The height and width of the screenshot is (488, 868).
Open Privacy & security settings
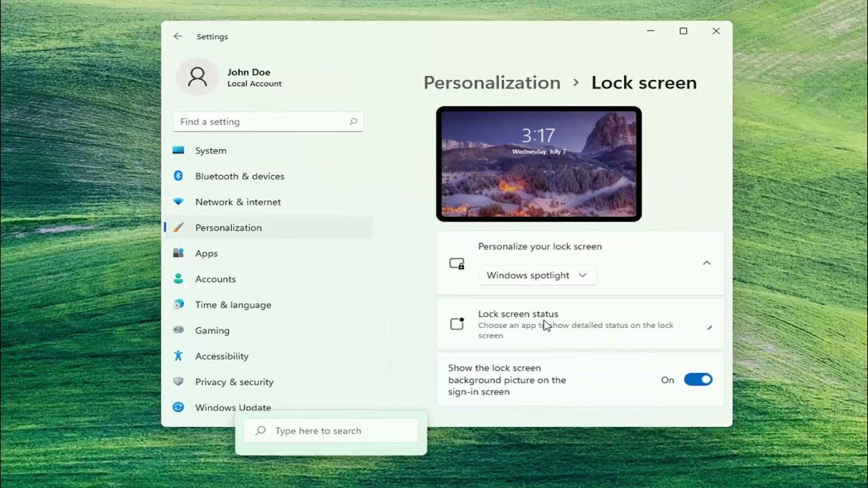point(269,382)
